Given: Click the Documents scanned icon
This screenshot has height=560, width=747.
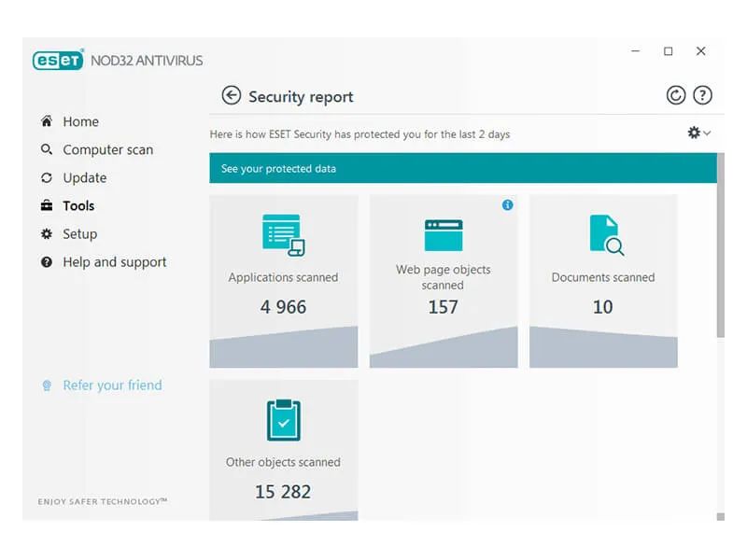Looking at the screenshot, I should 606,235.
